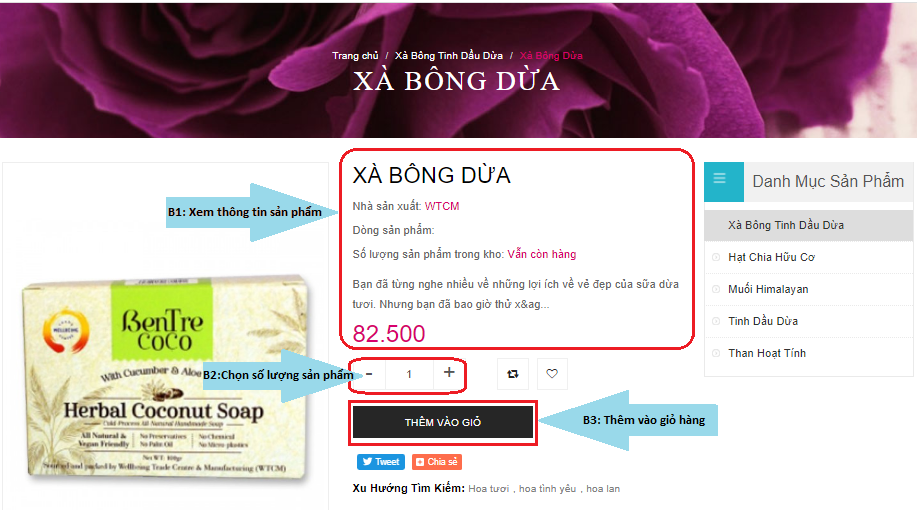Screen dimensions: 917x510
Task: Click the compare product arrows icon
Action: click(x=513, y=374)
